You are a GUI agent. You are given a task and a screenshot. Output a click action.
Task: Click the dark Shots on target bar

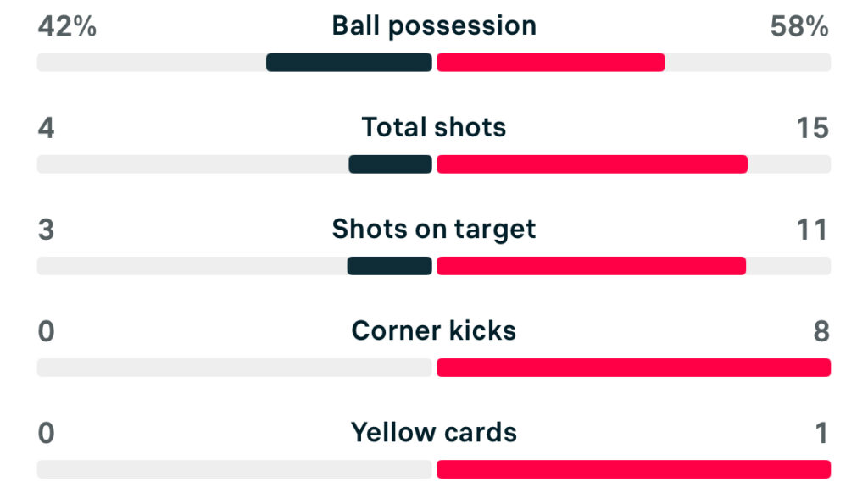[x=389, y=266]
